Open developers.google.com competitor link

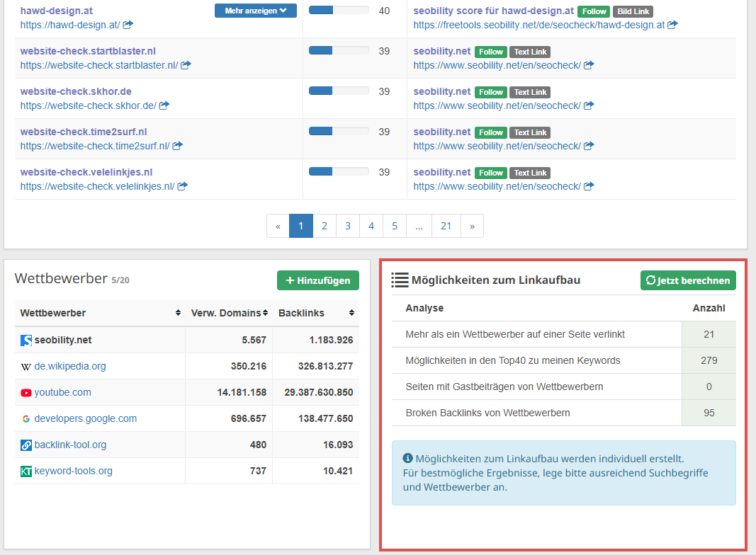click(x=85, y=418)
